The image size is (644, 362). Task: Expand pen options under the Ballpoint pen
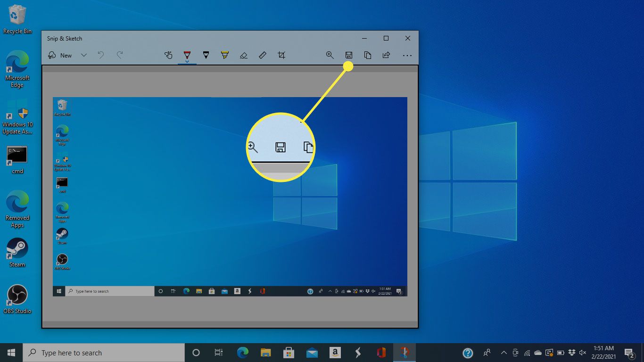click(x=187, y=62)
